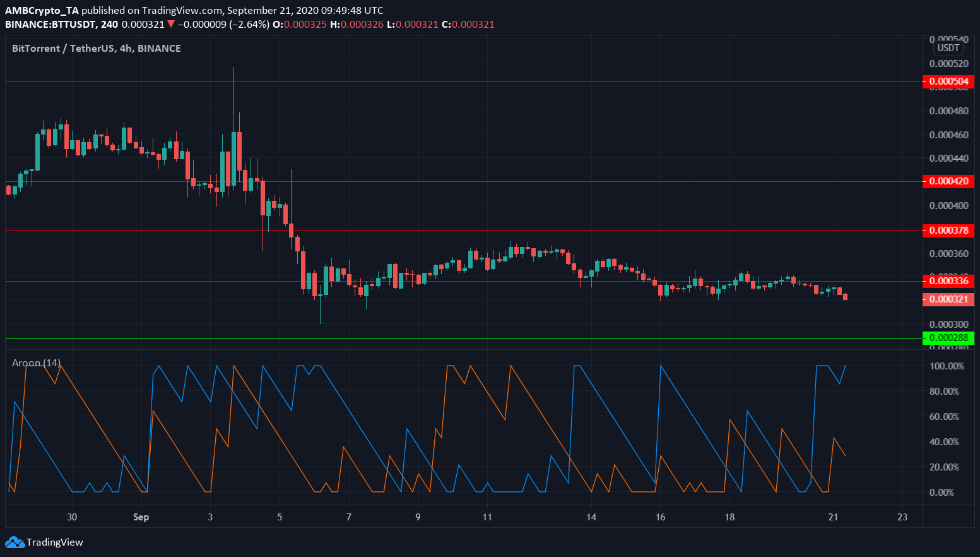
Task: Click the BINANCE:BTTUSDT, 240 symbol text
Action: [62, 25]
